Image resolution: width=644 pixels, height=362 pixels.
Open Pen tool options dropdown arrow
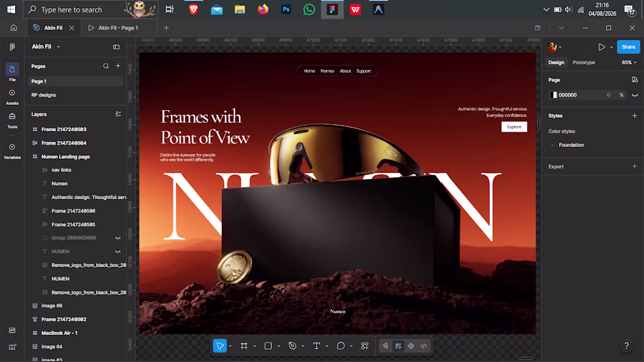(x=303, y=346)
